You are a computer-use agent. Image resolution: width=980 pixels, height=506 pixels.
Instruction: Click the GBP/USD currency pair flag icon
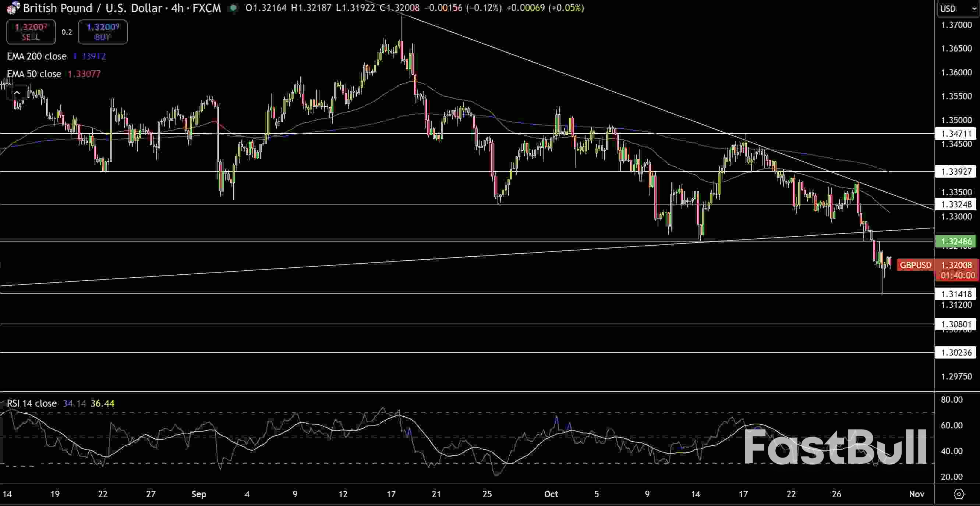[12, 8]
